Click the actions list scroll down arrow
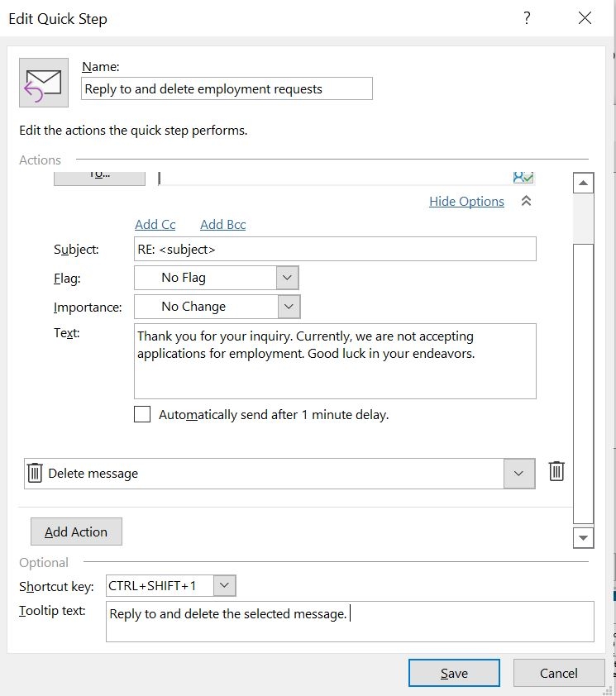This screenshot has width=616, height=696. point(584,538)
